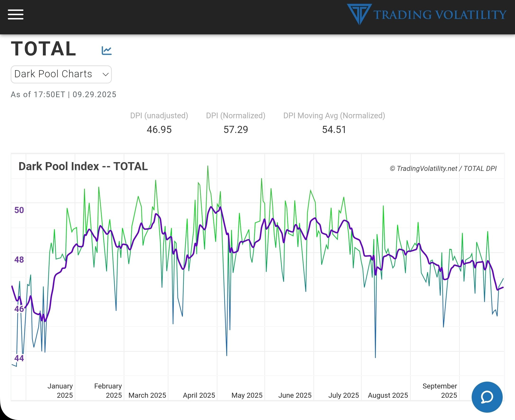Click the 50 y-axis tick label
The width and height of the screenshot is (515, 420).
[19, 210]
